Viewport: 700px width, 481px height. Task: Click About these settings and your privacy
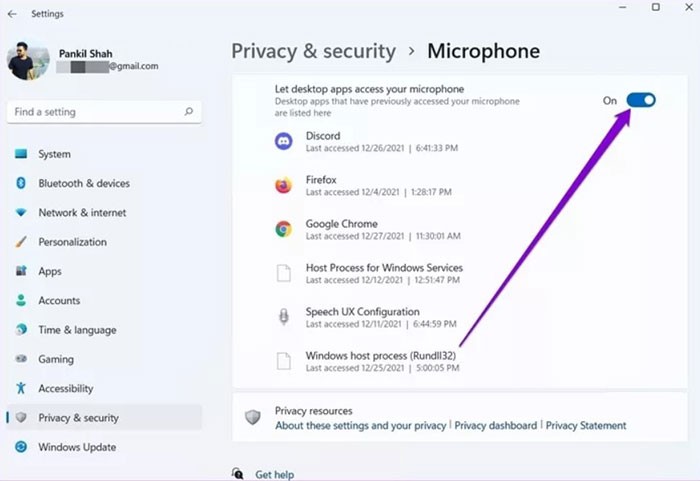360,425
